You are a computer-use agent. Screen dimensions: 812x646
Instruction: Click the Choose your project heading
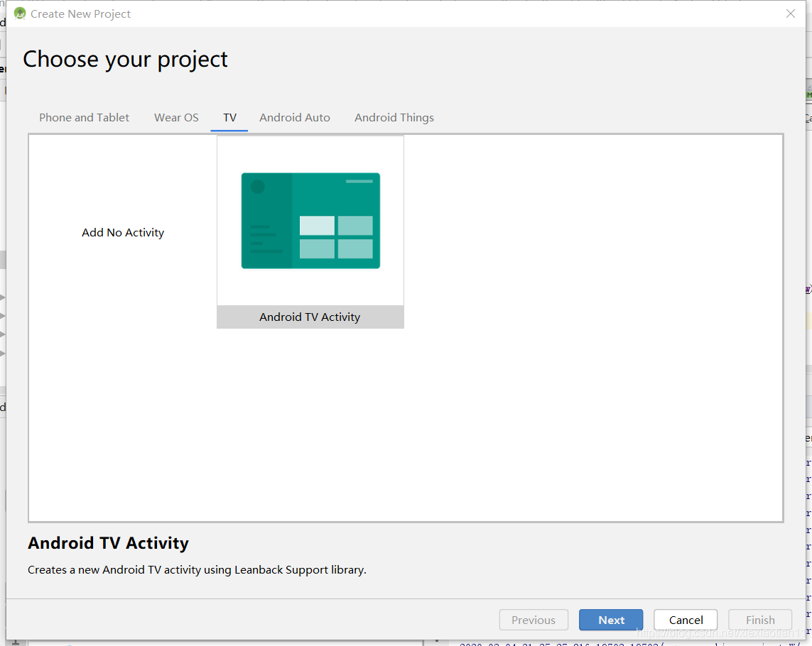click(x=125, y=60)
